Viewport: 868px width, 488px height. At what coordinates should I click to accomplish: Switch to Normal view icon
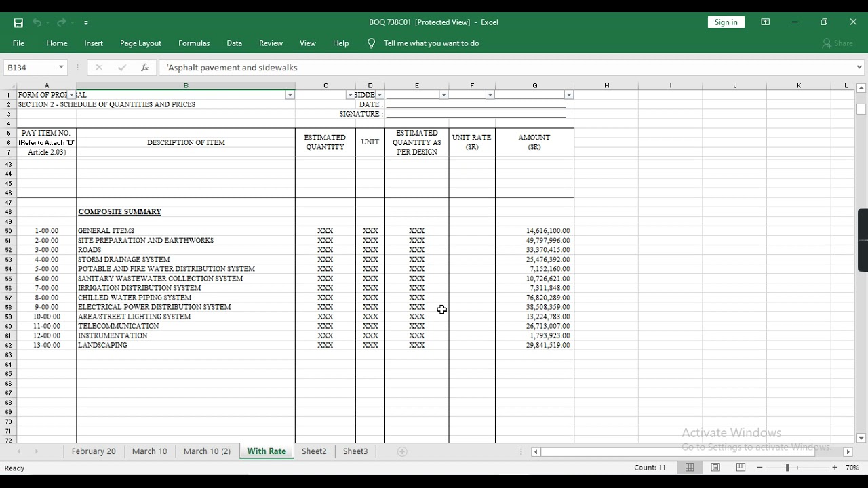click(x=690, y=468)
